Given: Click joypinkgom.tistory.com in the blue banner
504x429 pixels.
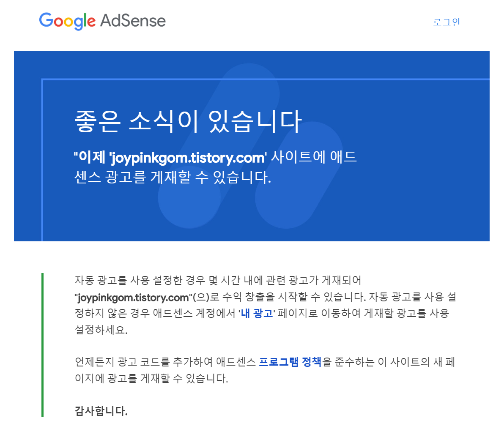Looking at the screenshot, I should [x=188, y=158].
